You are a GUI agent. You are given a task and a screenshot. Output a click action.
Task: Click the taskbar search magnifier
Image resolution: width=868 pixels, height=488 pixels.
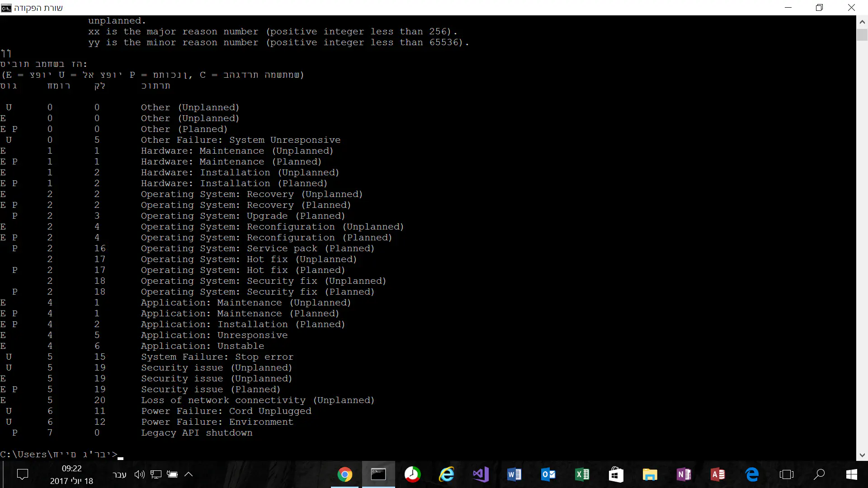coord(819,474)
